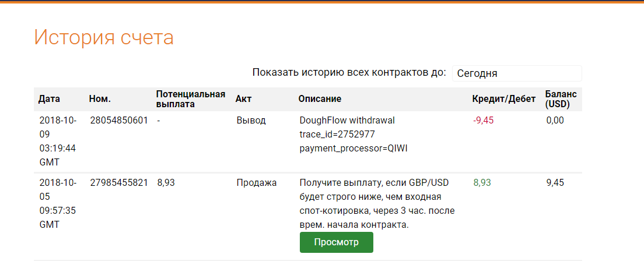Click the GBP/USD contract description text
The height and width of the screenshot is (261, 644).
point(376,203)
